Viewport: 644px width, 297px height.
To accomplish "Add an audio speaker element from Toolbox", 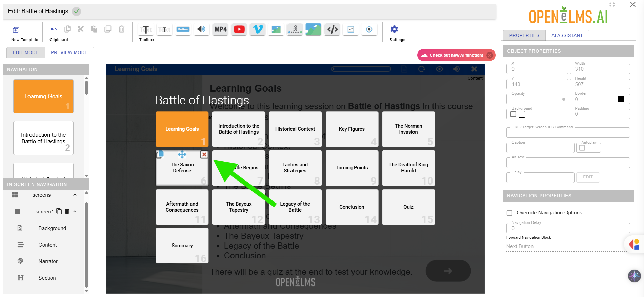I will [x=201, y=29].
